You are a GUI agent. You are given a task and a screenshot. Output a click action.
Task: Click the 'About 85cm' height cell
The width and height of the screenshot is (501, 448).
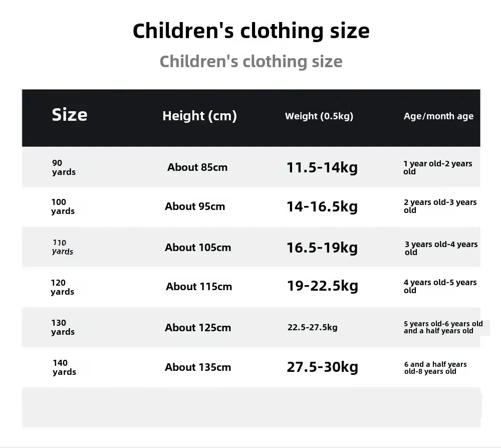coord(197,167)
